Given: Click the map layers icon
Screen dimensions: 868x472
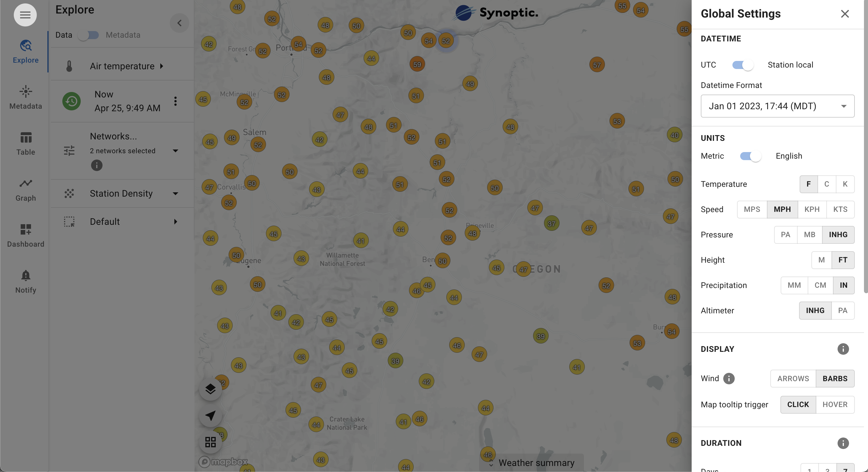Looking at the screenshot, I should [210, 389].
